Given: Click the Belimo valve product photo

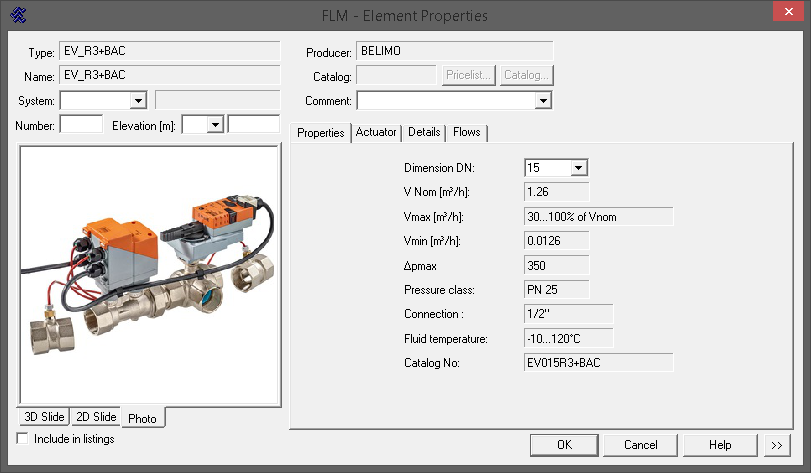Looking at the screenshot, I should point(150,275).
